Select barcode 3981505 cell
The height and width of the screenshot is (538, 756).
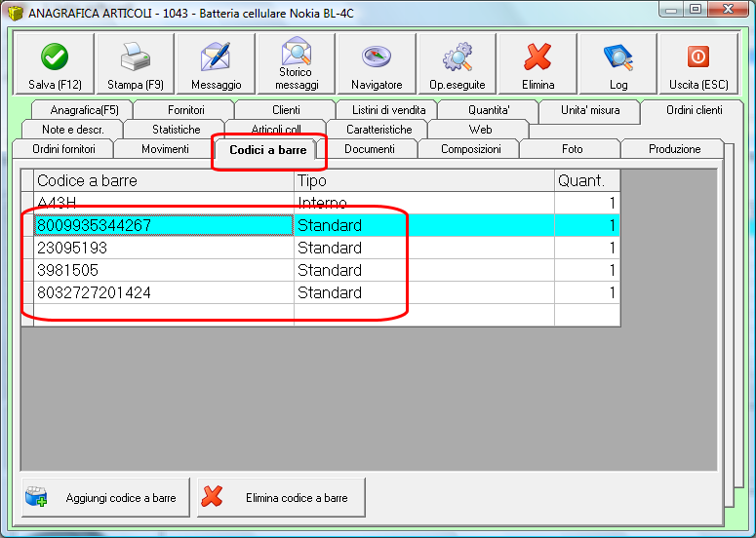point(164,270)
